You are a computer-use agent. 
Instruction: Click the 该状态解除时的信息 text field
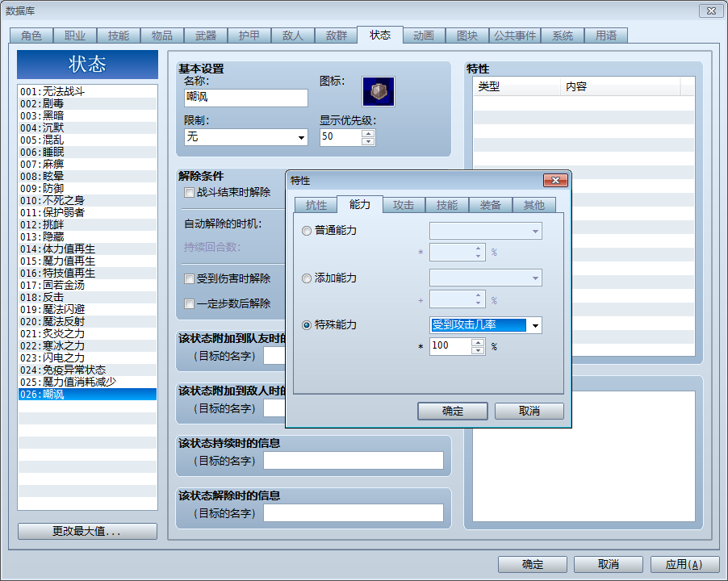[354, 513]
